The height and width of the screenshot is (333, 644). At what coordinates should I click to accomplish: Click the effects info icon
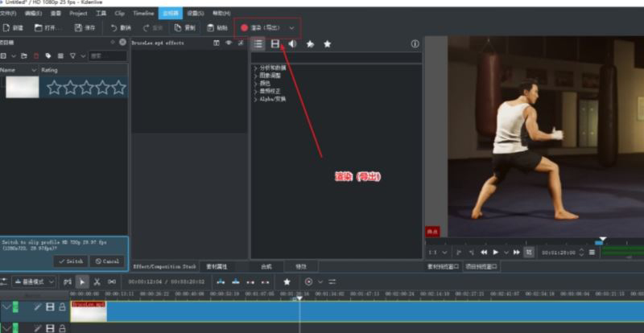415,44
